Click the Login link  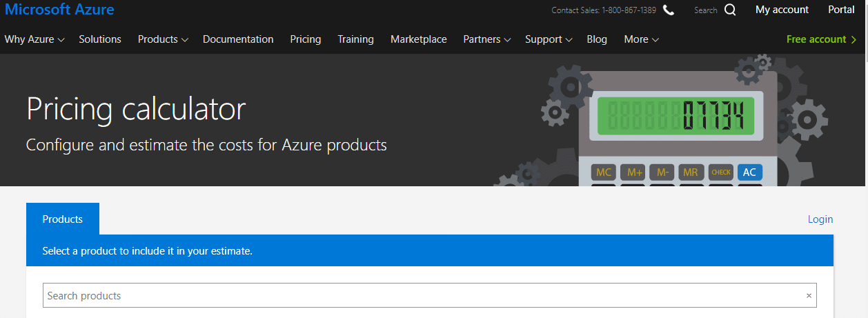click(x=820, y=219)
